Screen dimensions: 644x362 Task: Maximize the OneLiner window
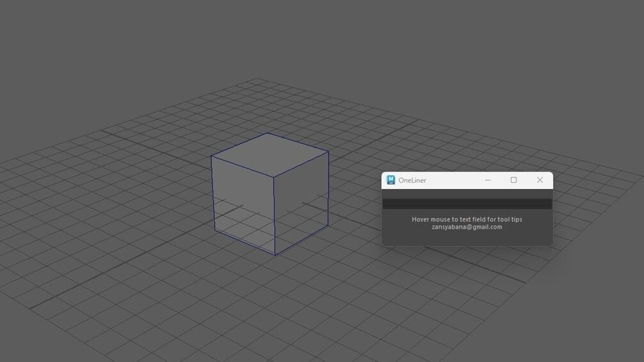tap(513, 180)
